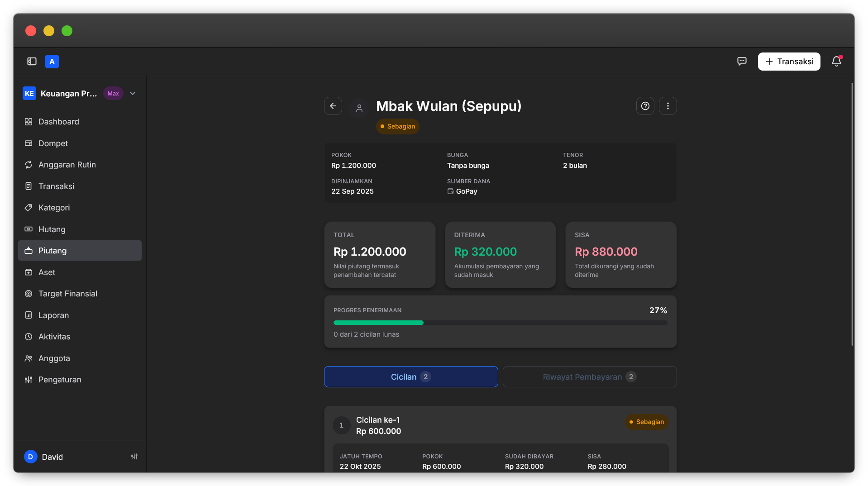Open Dompet in the sidebar
868x486 pixels.
[80, 143]
